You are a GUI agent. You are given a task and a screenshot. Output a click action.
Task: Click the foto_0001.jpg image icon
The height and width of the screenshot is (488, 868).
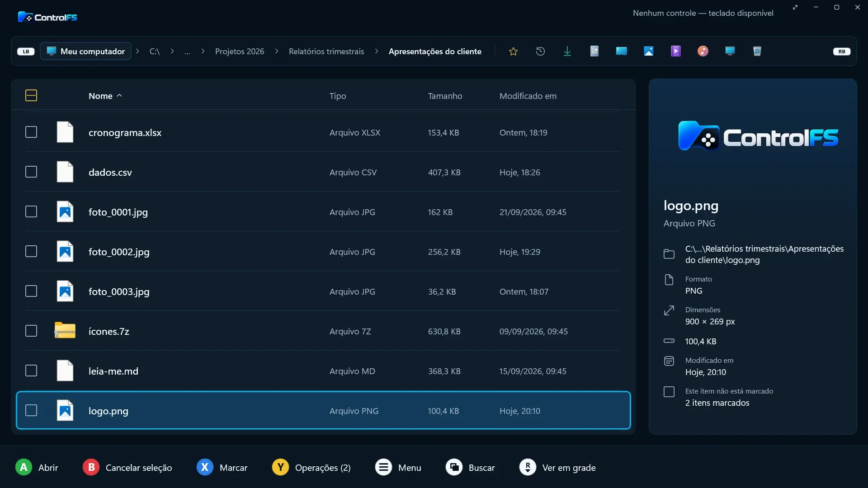pos(65,211)
